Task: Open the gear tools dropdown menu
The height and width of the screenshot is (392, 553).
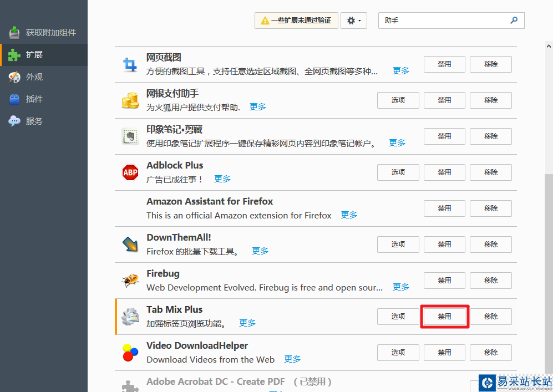Action: tap(354, 21)
